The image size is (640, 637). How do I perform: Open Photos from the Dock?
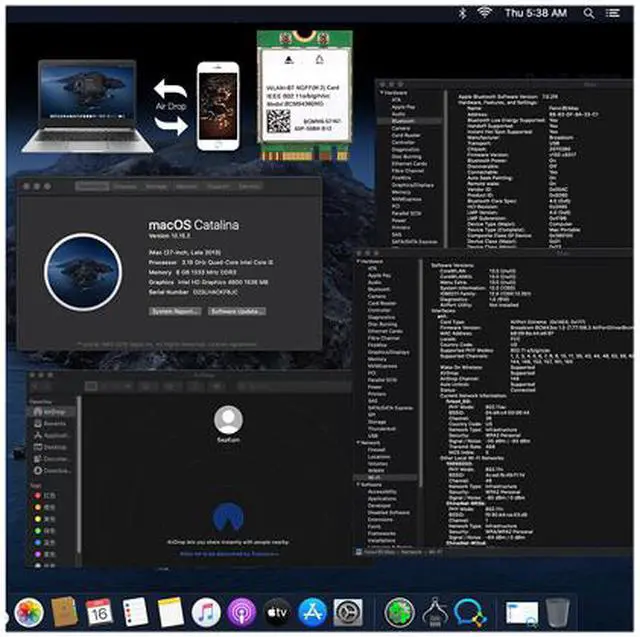tap(28, 612)
